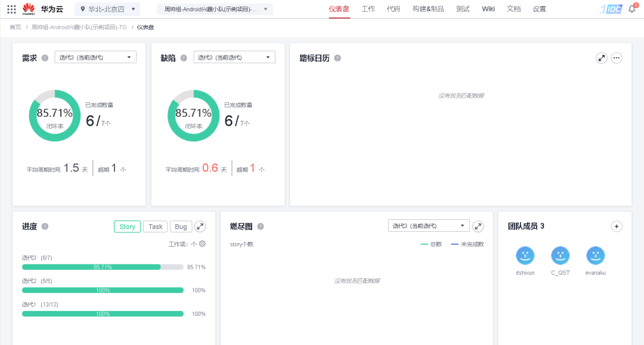Click 缺陷 average cycle time 0.6
Viewport: 644px width, 345px height.
[x=210, y=168]
